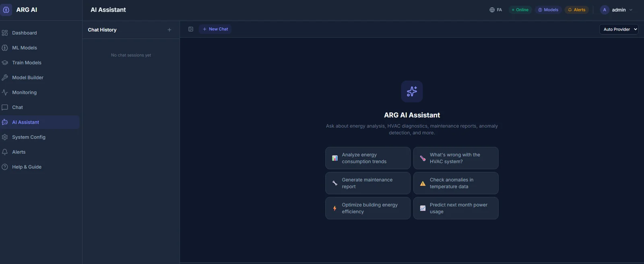Screen dimensions: 644x264
Task: Click the globe language icon
Action: coord(492,10)
